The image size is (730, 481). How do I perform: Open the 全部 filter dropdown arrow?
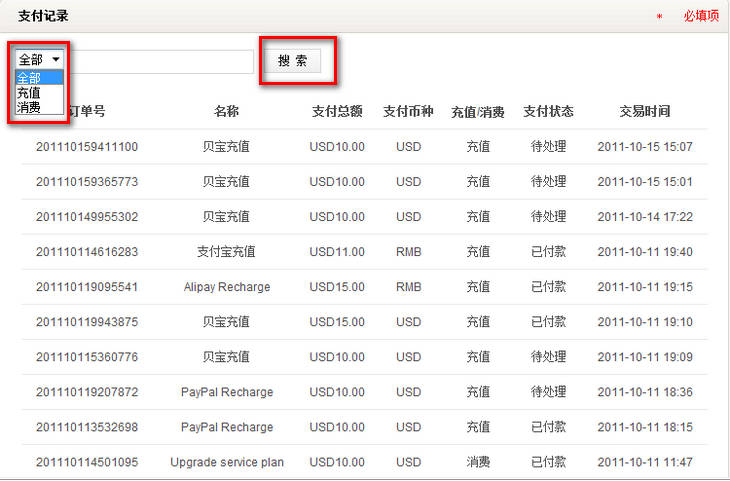pyautogui.click(x=56, y=60)
